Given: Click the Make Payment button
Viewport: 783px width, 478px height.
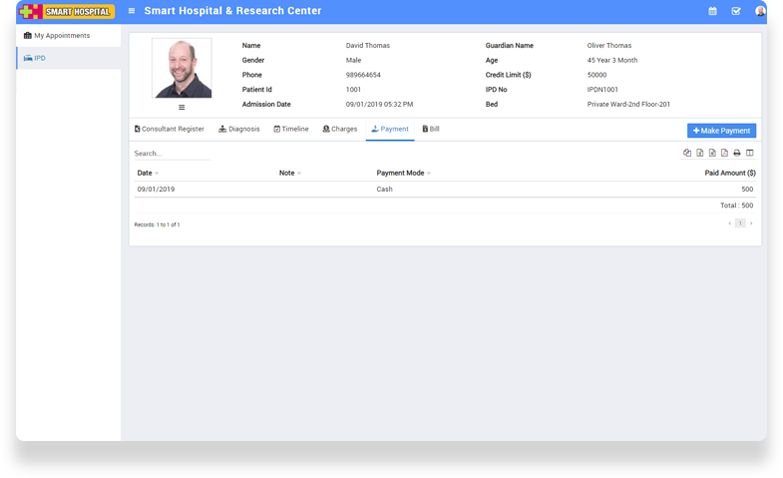Looking at the screenshot, I should click(x=721, y=131).
